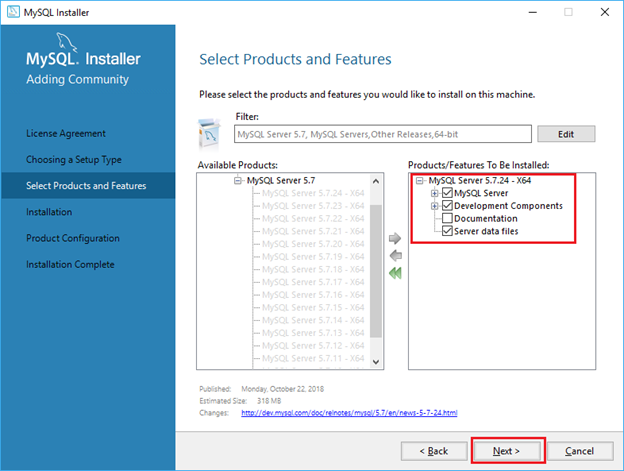Click the left arrow to remove product
The height and width of the screenshot is (471, 624).
point(396,255)
